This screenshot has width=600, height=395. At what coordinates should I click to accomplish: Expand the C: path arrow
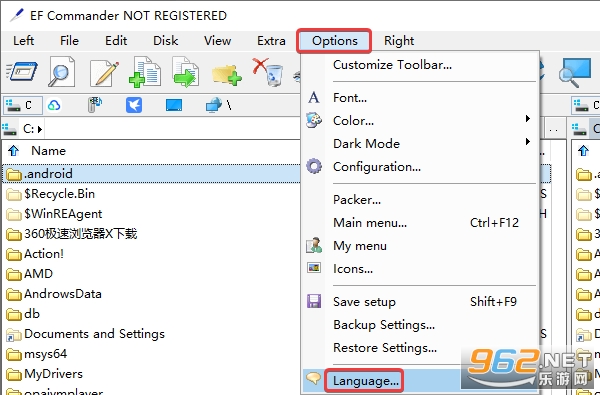[x=40, y=129]
